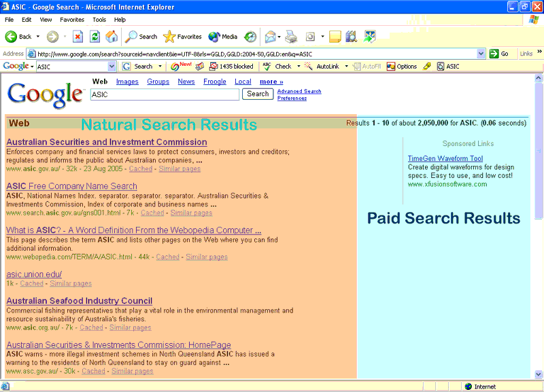Screen dimensions: 544x392
Task: Open the TimeGen Waveform Tool sponsored link
Action: (x=445, y=158)
